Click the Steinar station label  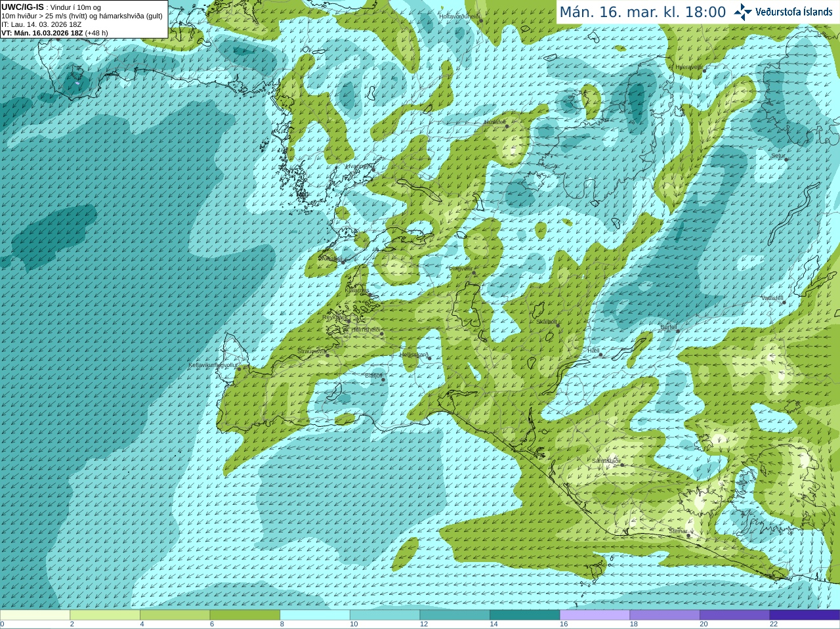(x=678, y=531)
